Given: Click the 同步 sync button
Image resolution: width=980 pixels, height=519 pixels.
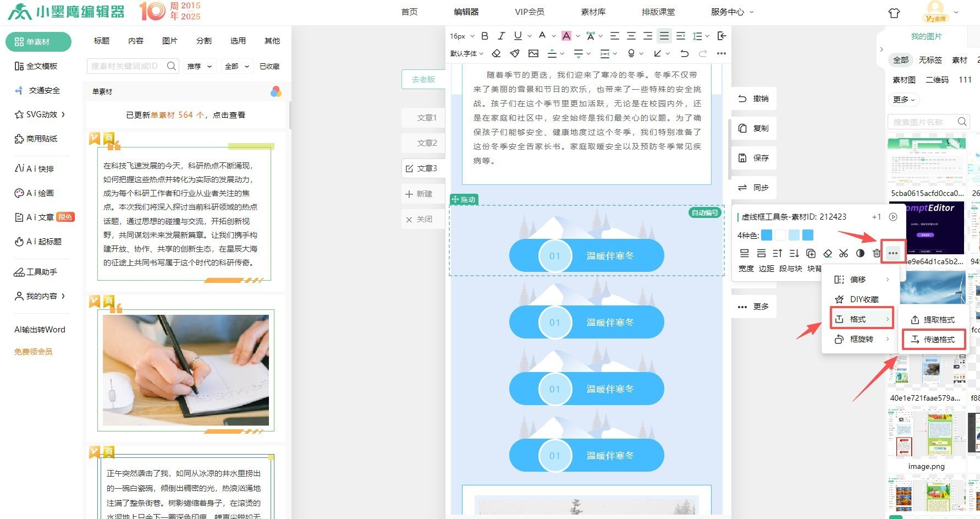Looking at the screenshot, I should click(x=753, y=188).
